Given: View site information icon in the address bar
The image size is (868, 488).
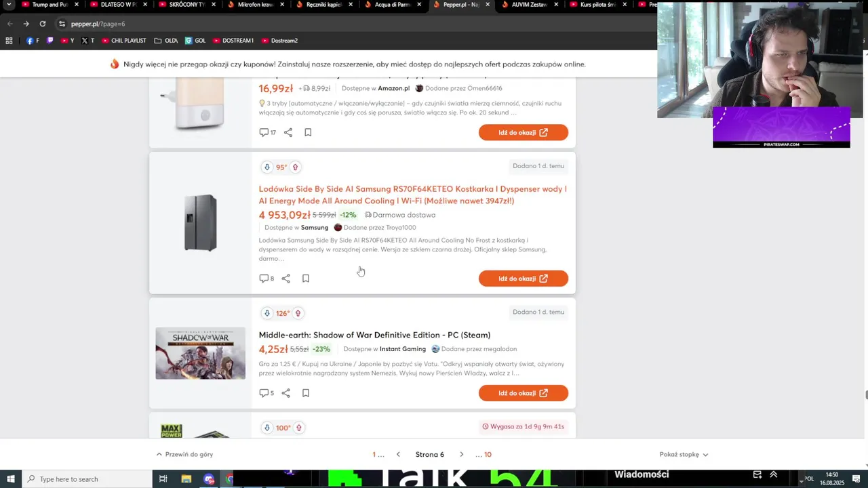Looking at the screenshot, I should (x=62, y=24).
